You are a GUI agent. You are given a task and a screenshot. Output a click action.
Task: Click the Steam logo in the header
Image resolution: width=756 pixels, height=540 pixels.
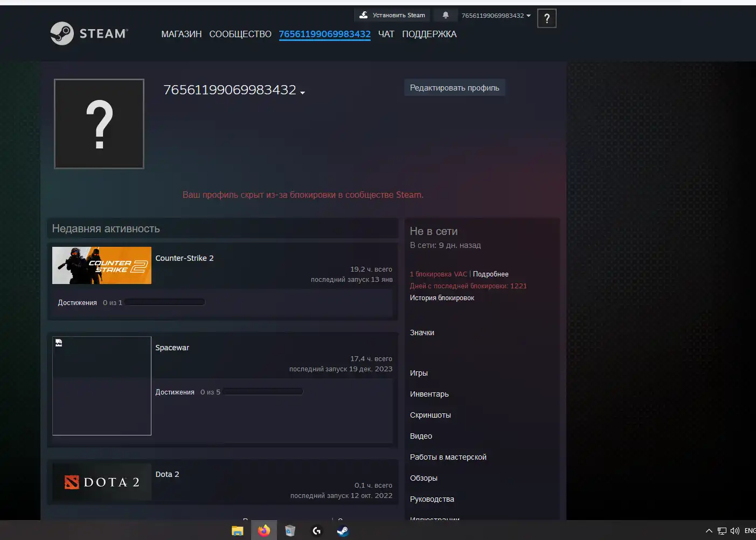point(89,33)
